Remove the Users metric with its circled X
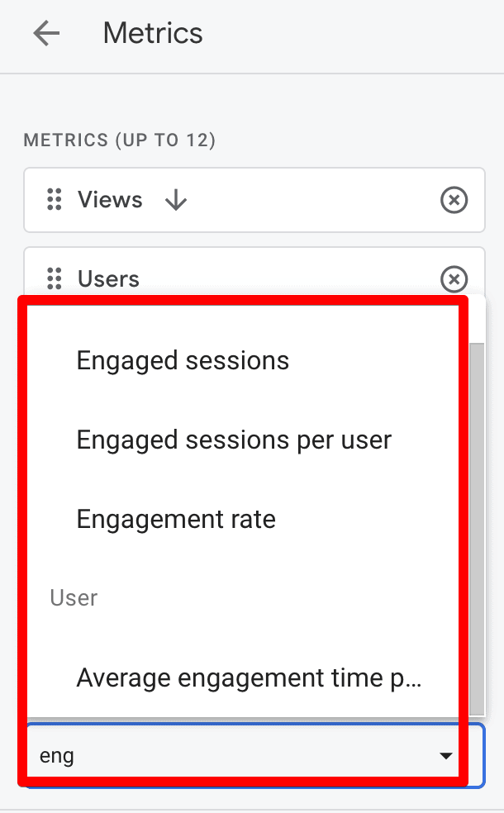 pyautogui.click(x=454, y=279)
